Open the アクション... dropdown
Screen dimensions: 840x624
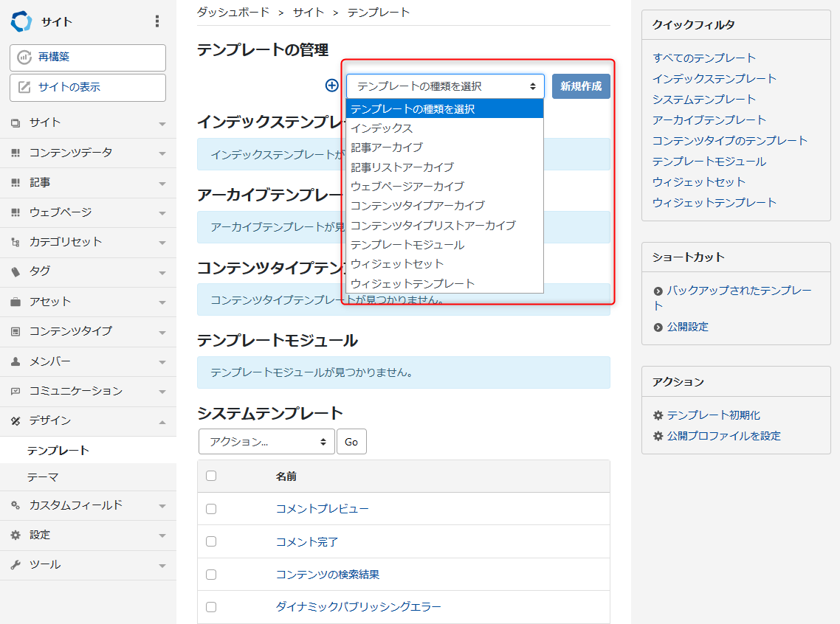(266, 442)
